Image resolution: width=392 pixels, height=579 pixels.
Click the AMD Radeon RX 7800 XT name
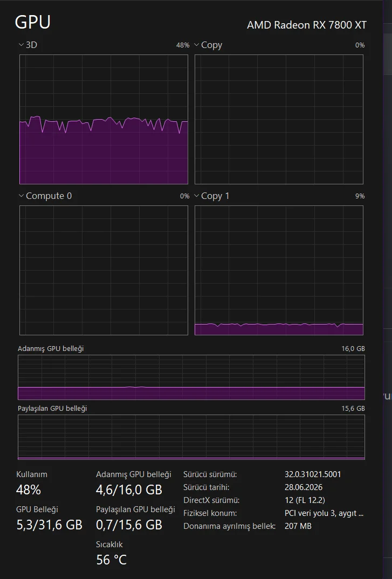[x=307, y=25]
